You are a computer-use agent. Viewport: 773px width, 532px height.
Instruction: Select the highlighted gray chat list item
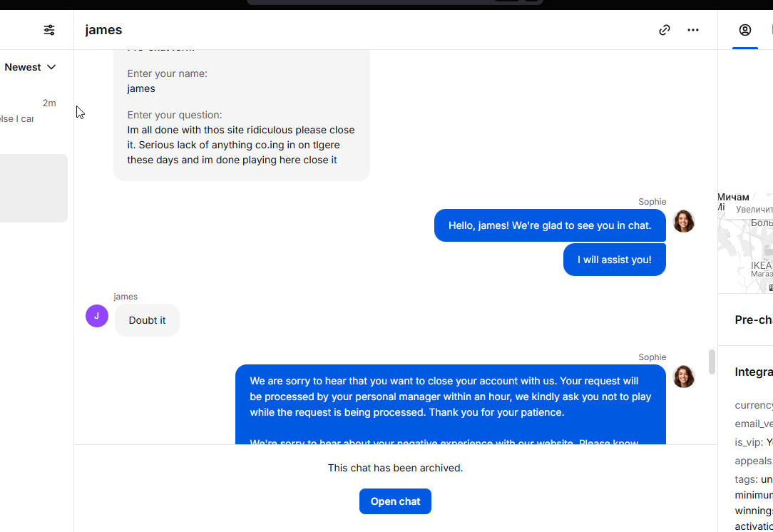[x=34, y=188]
